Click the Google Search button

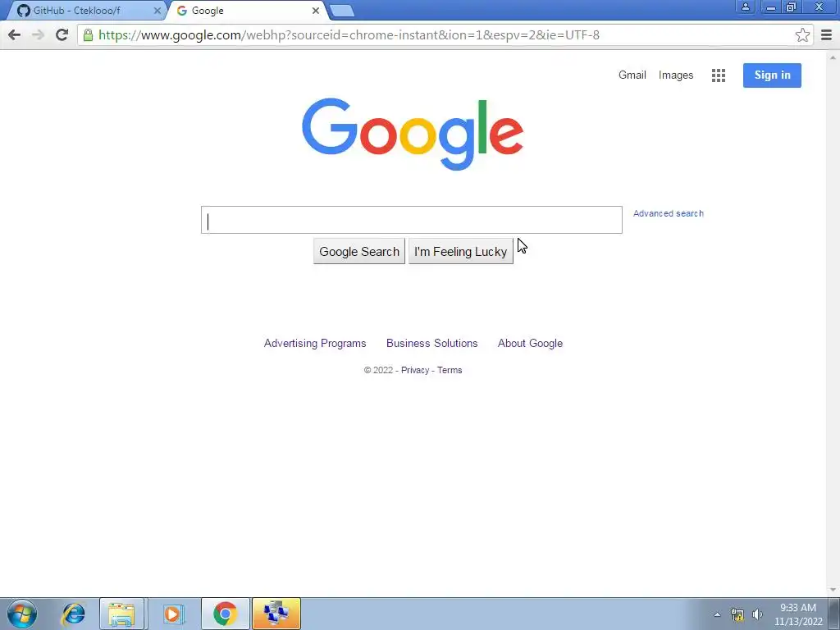point(359,251)
